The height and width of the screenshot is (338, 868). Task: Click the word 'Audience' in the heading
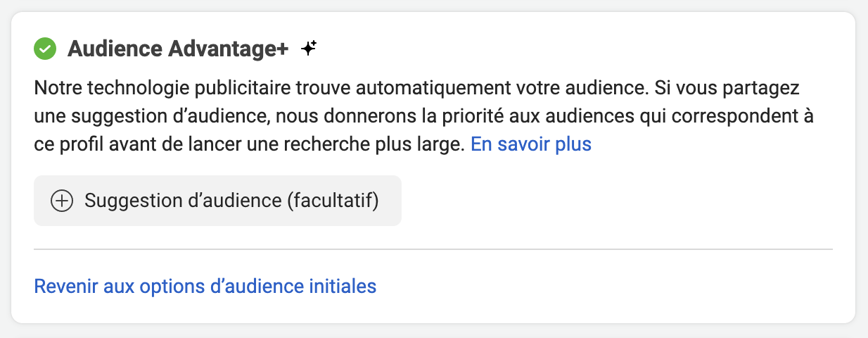click(x=113, y=49)
